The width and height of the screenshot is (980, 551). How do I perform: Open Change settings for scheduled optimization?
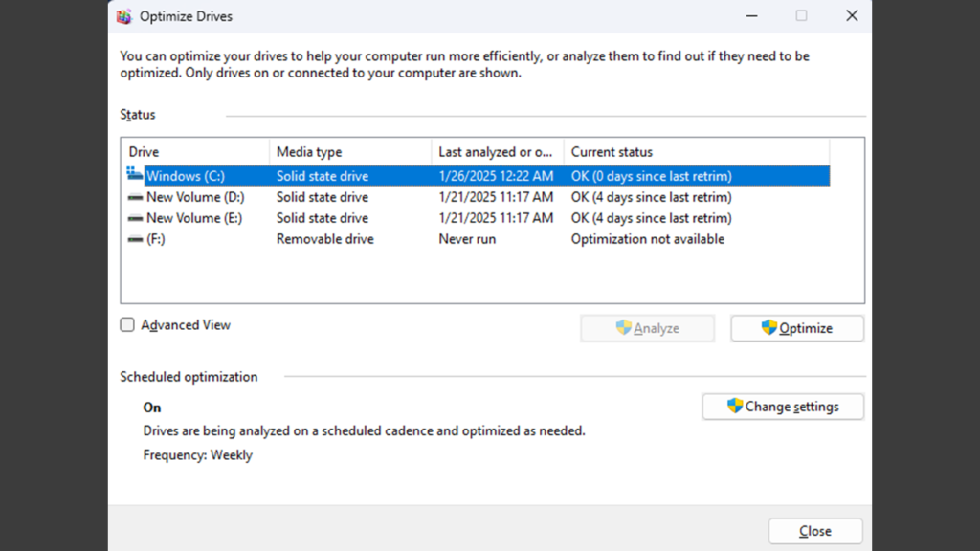tap(783, 407)
